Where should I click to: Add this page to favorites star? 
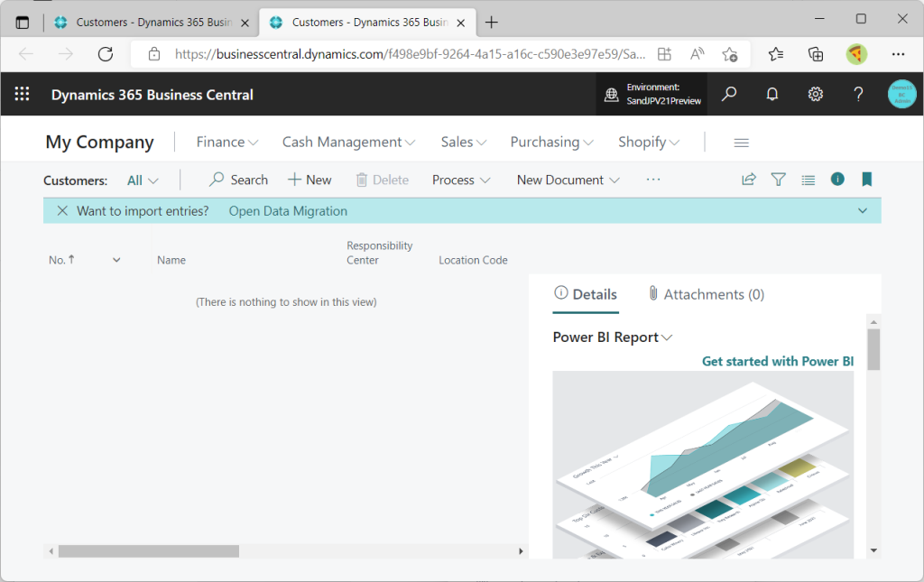[729, 54]
